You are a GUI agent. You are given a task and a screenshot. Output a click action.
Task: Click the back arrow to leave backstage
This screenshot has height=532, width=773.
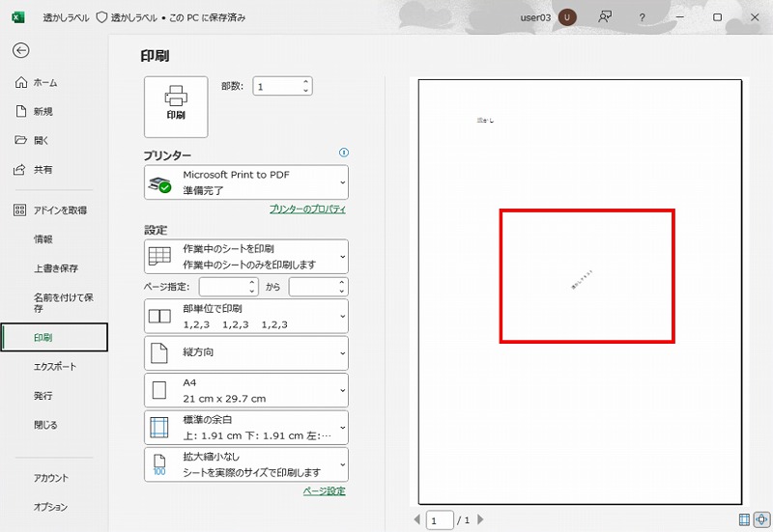[20, 50]
